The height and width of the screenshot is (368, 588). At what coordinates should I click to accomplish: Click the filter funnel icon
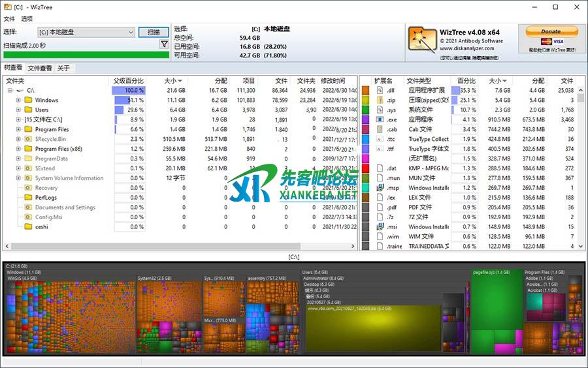[164, 44]
